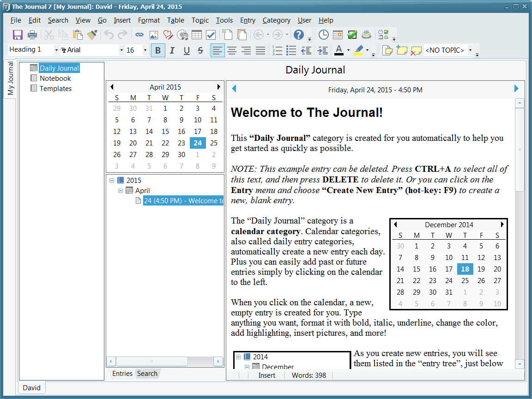Increase indent with the indent icon

pos(322,50)
